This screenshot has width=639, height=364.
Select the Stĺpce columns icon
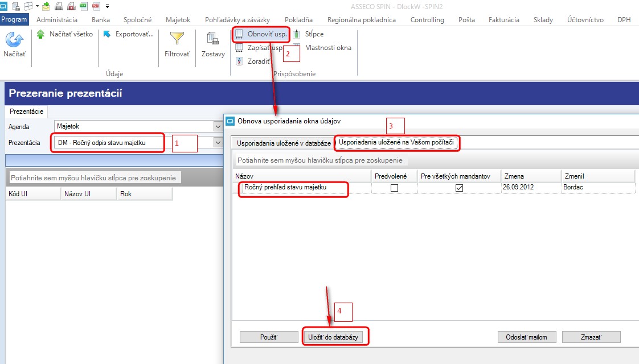[297, 34]
